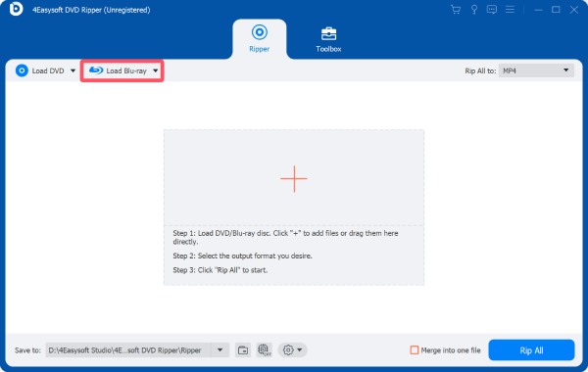Viewport: 588px width, 372px height.
Task: Click the key register icon
Action: 474,10
